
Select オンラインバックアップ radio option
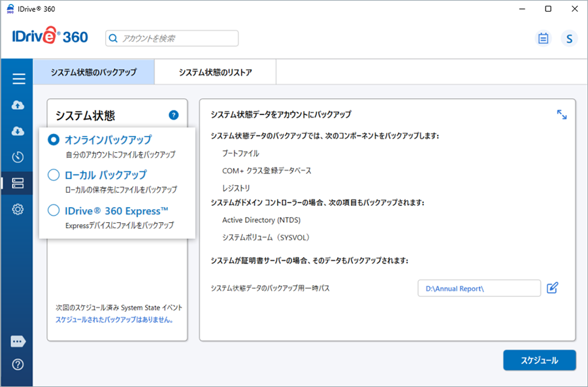click(x=54, y=139)
